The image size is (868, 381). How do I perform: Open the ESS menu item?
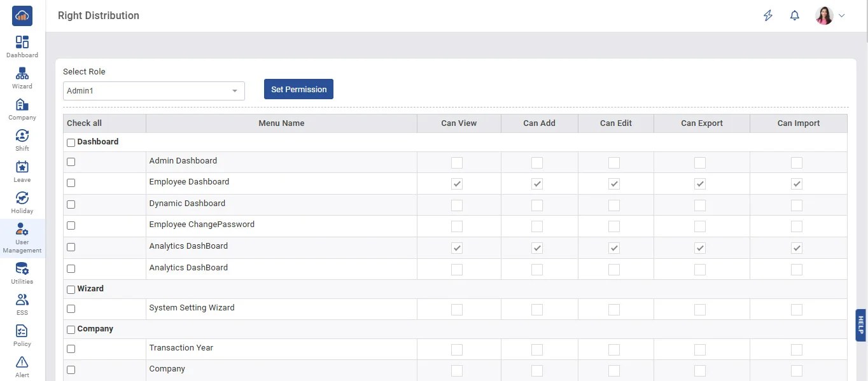[22, 300]
